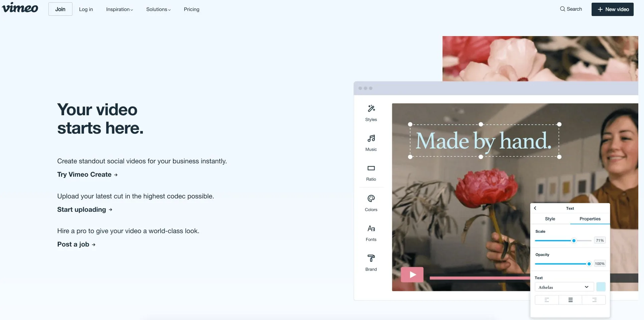The width and height of the screenshot is (644, 320).
Task: Switch to the Style tab
Action: coord(550,219)
